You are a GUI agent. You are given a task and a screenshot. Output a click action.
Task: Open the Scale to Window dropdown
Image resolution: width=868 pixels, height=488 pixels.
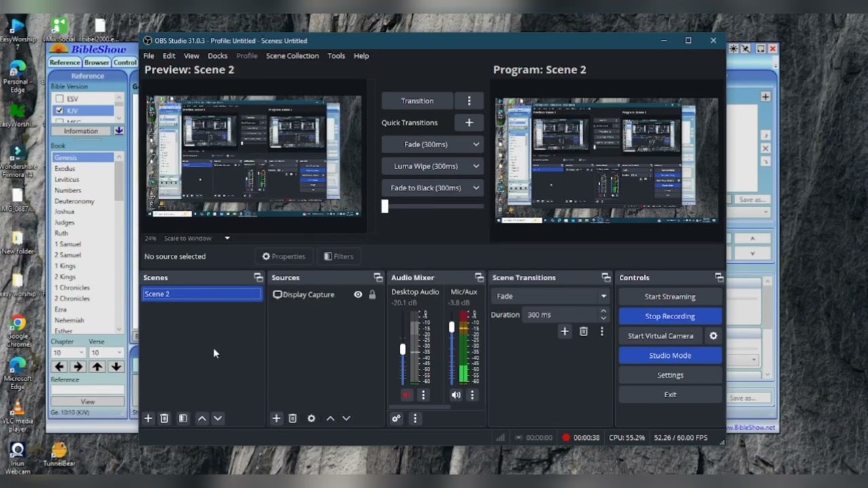[197, 238]
